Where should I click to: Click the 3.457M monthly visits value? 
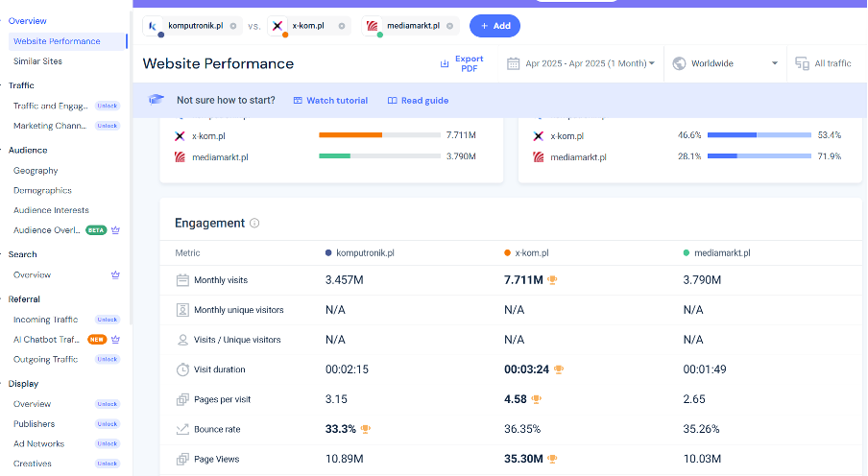click(345, 280)
